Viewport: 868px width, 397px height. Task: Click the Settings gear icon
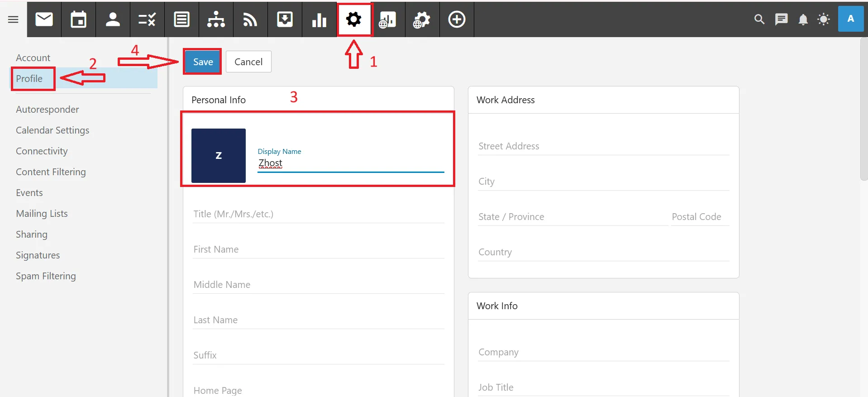click(x=353, y=19)
